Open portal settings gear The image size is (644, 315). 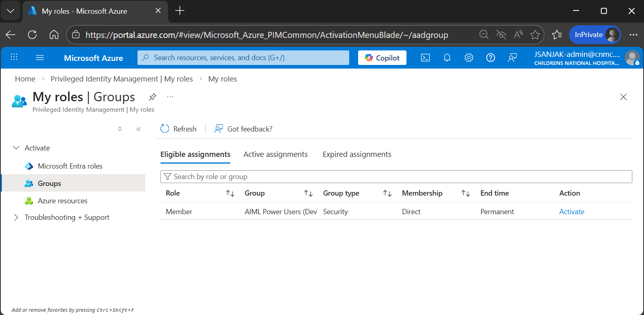tap(469, 58)
